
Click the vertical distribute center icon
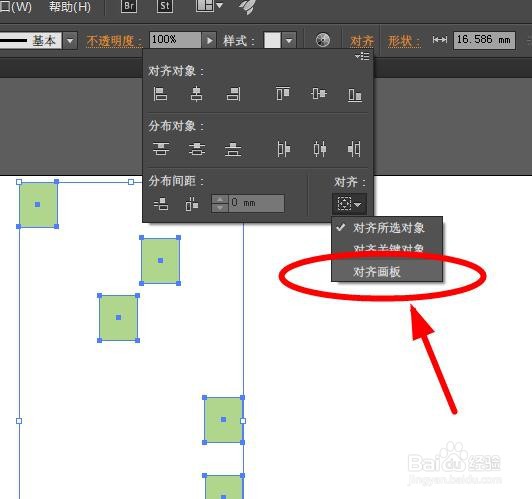pos(197,149)
